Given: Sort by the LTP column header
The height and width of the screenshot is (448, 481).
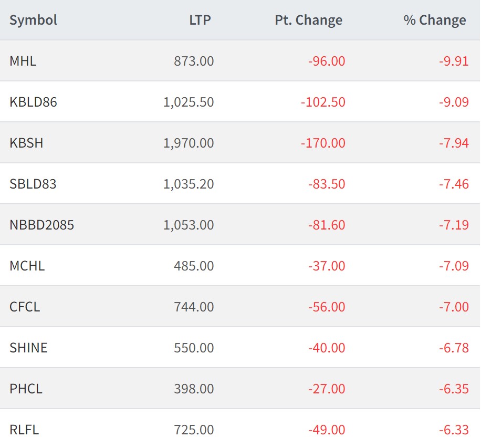Looking at the screenshot, I should pos(200,20).
